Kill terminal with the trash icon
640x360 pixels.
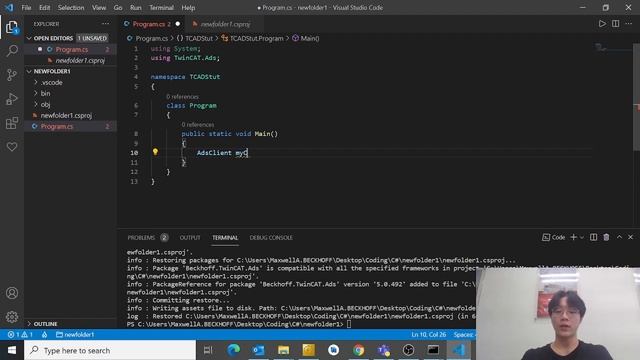[606, 237]
